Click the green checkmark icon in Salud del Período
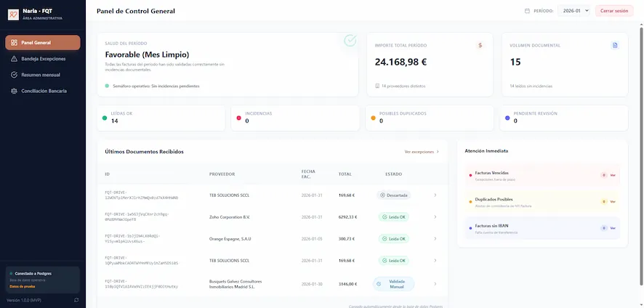The image size is (644, 308). [350, 40]
